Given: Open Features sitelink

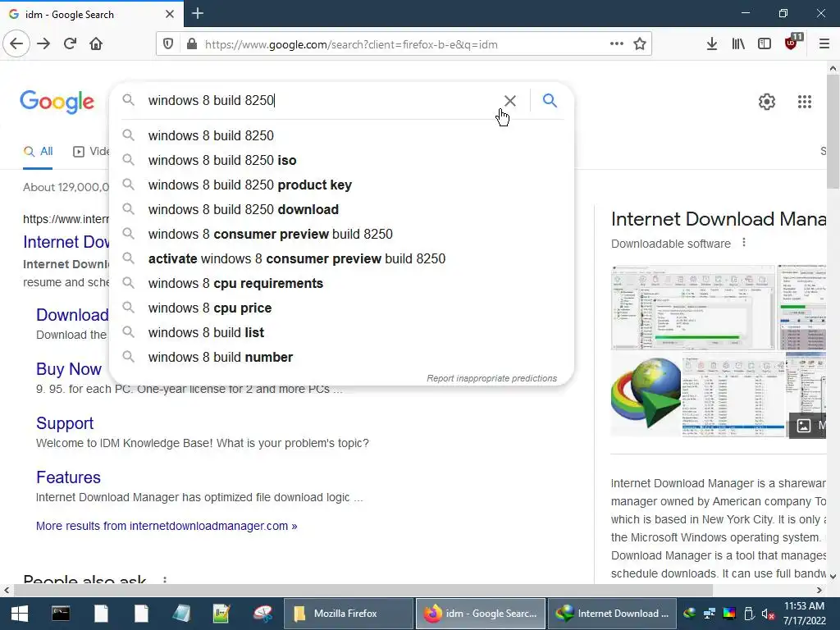Looking at the screenshot, I should tap(69, 477).
